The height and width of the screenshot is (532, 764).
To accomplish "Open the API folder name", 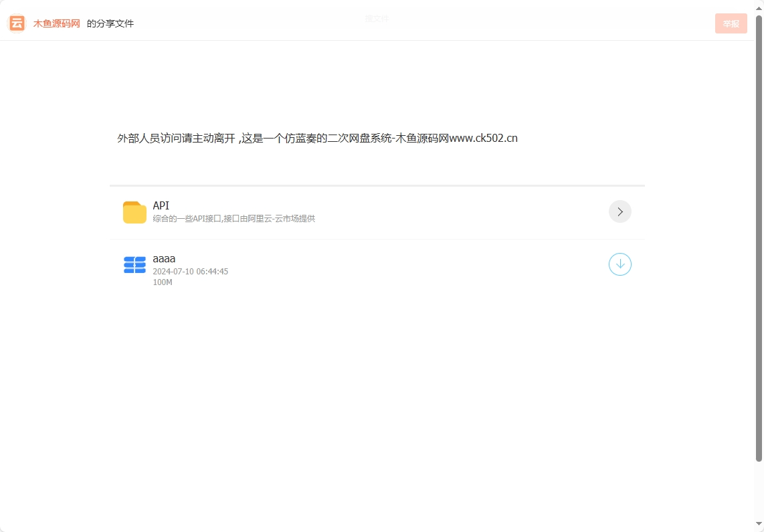I will click(161, 205).
